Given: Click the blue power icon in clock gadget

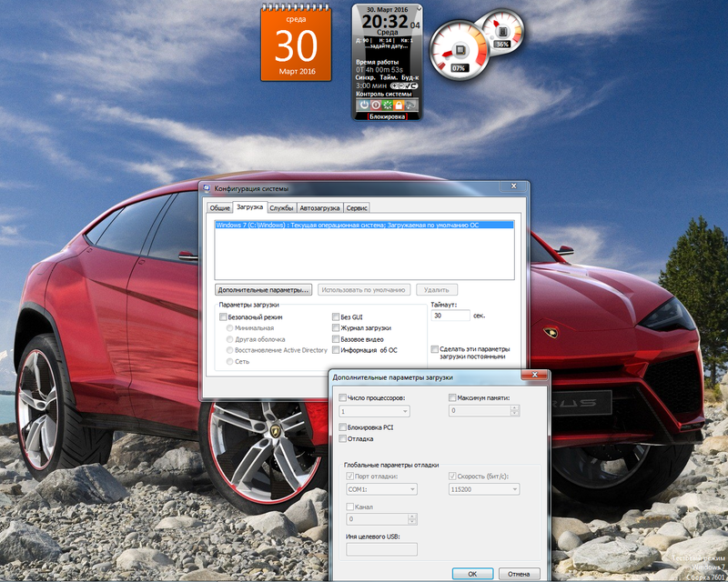Looking at the screenshot, I should 364,105.
